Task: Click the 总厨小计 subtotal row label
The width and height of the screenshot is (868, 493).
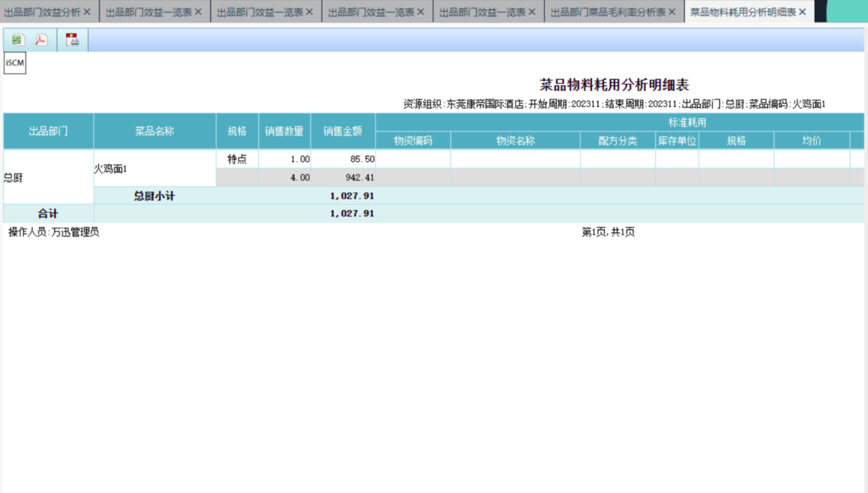Action: click(154, 196)
